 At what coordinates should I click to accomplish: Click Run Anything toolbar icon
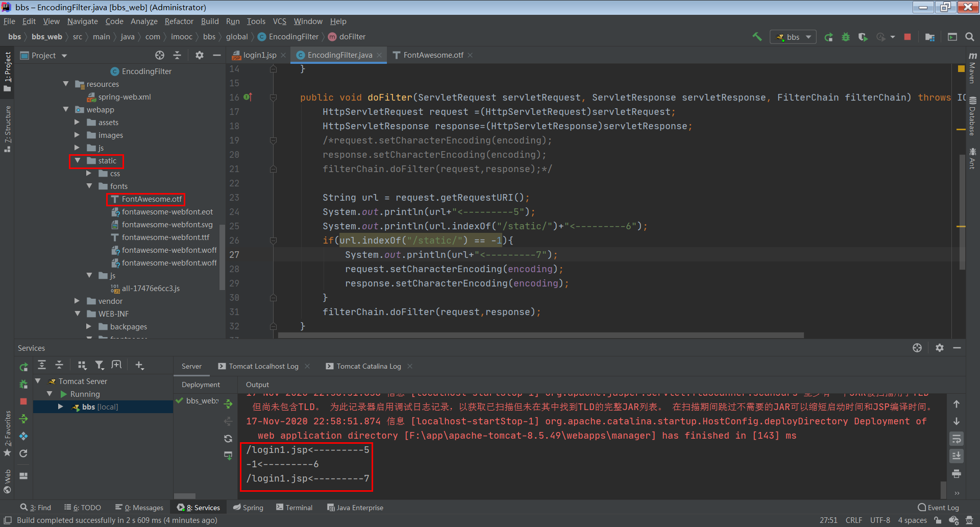coord(952,37)
